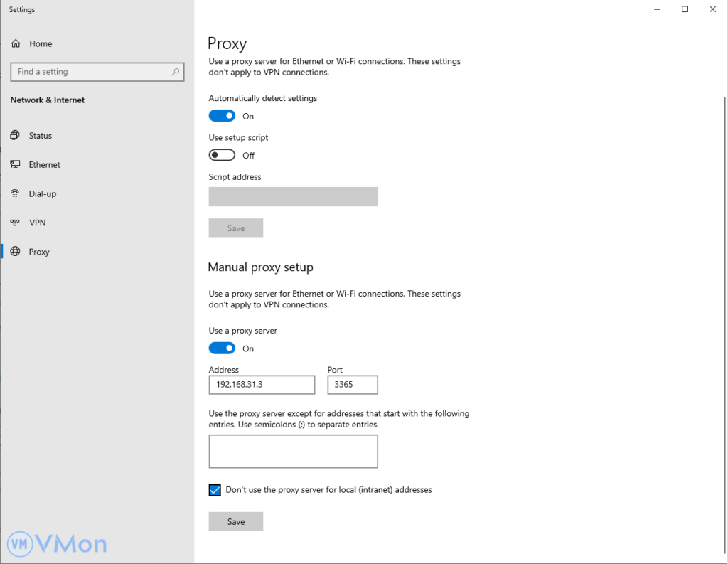The image size is (728, 564).
Task: Open the Ethernet settings page
Action: [45, 164]
